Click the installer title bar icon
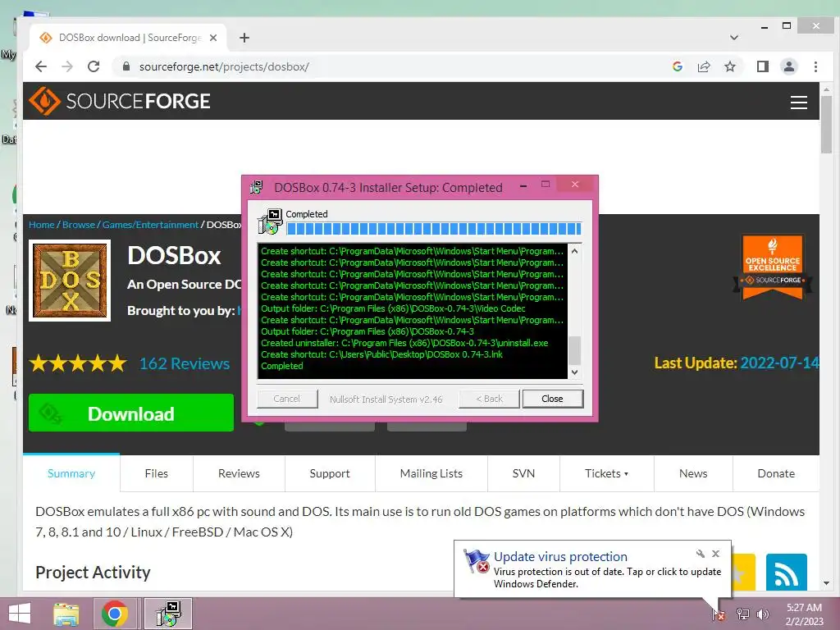Image resolution: width=840 pixels, height=630 pixels. point(257,187)
